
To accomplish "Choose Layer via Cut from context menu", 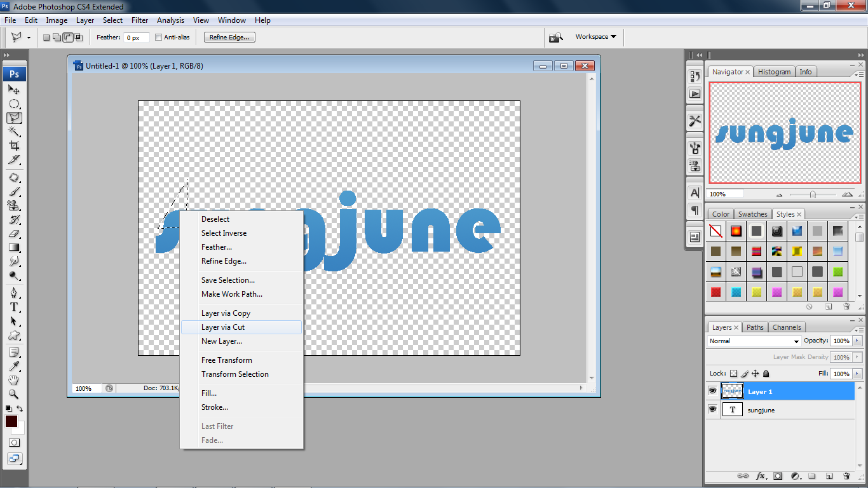I will [x=241, y=327].
